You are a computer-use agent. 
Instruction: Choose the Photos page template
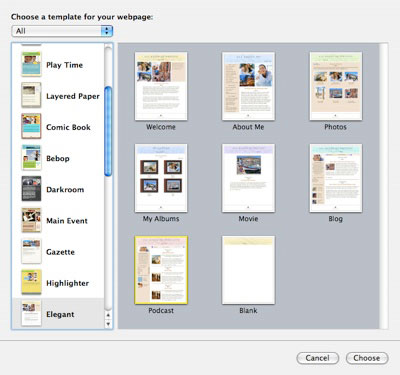coord(336,86)
